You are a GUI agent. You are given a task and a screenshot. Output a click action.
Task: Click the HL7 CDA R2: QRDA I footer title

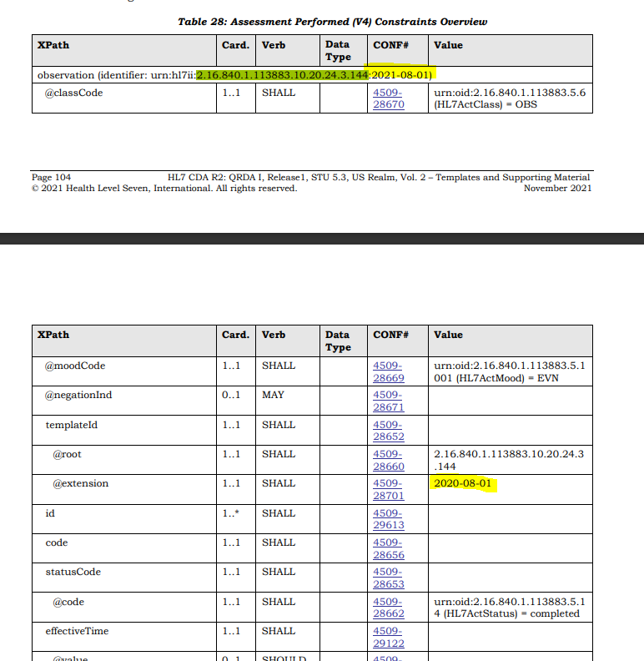[x=379, y=177]
